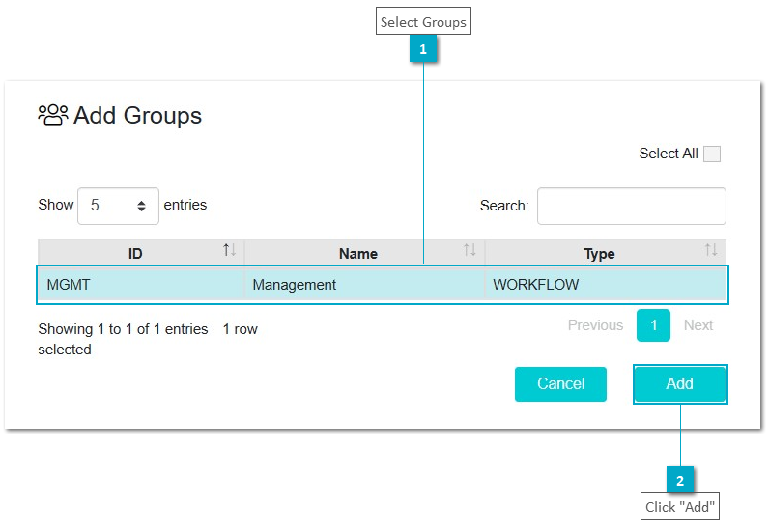
Task: Go to the Previous page
Action: point(595,325)
